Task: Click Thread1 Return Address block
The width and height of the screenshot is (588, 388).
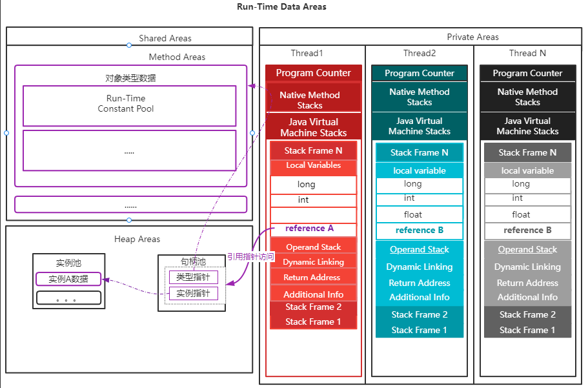Action: pyautogui.click(x=313, y=278)
